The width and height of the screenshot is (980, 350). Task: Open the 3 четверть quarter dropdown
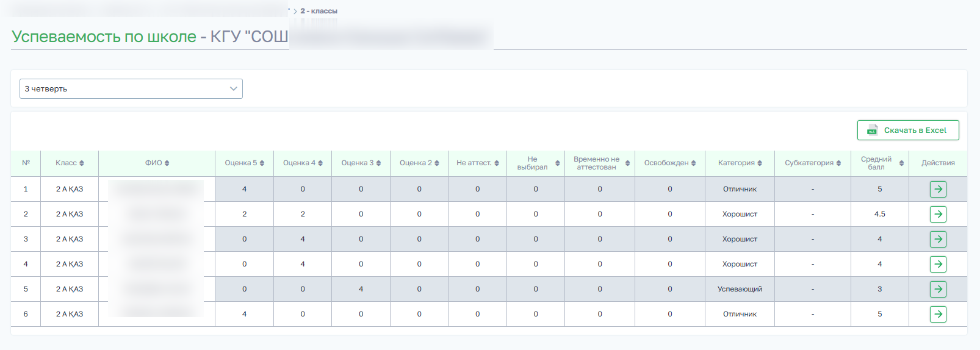click(x=131, y=88)
